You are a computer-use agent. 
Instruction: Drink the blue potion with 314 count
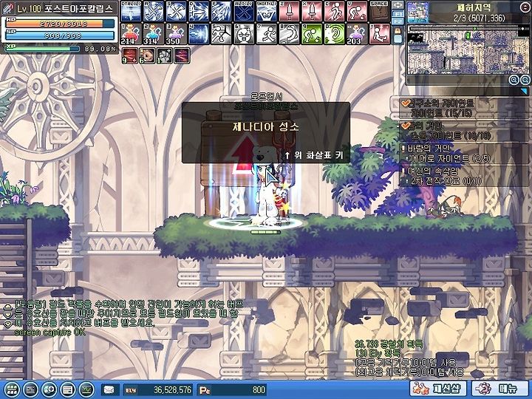[154, 34]
